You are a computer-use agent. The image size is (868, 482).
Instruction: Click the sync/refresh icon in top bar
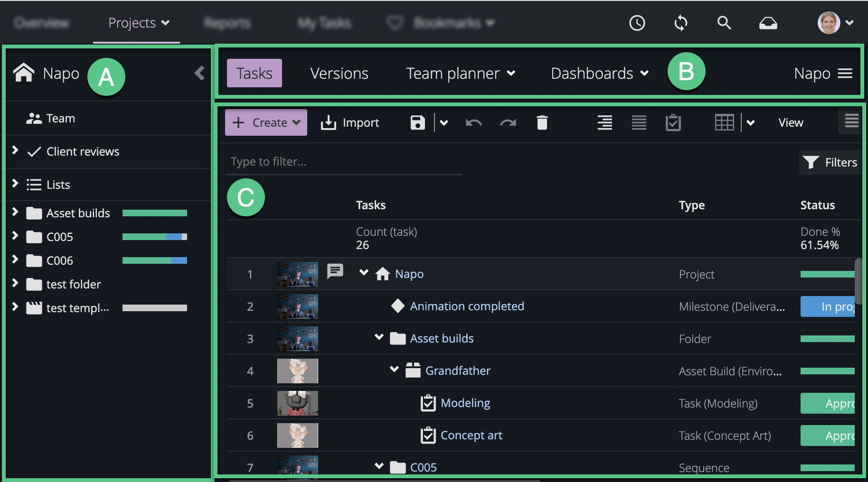pos(681,23)
